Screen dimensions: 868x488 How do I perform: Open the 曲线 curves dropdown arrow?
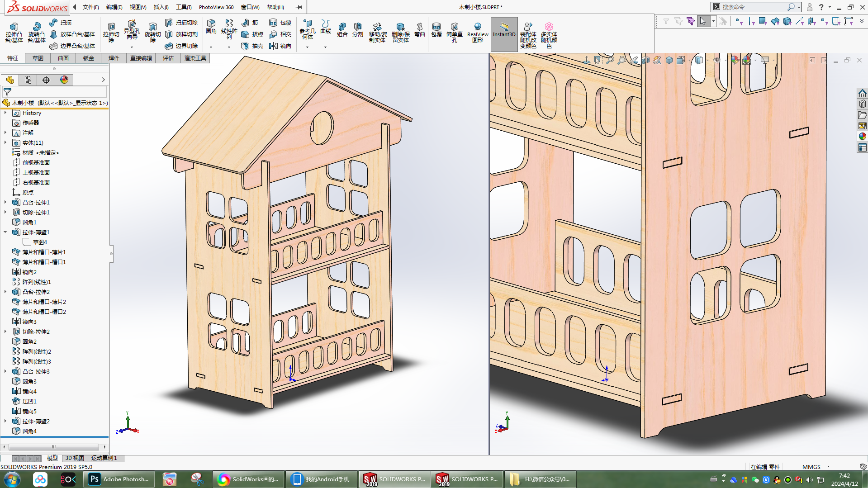click(325, 47)
